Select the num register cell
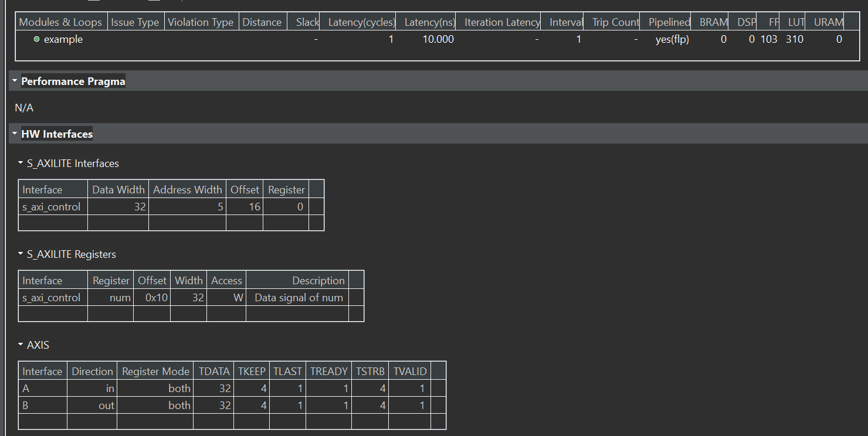The width and height of the screenshot is (868, 436). click(x=111, y=297)
